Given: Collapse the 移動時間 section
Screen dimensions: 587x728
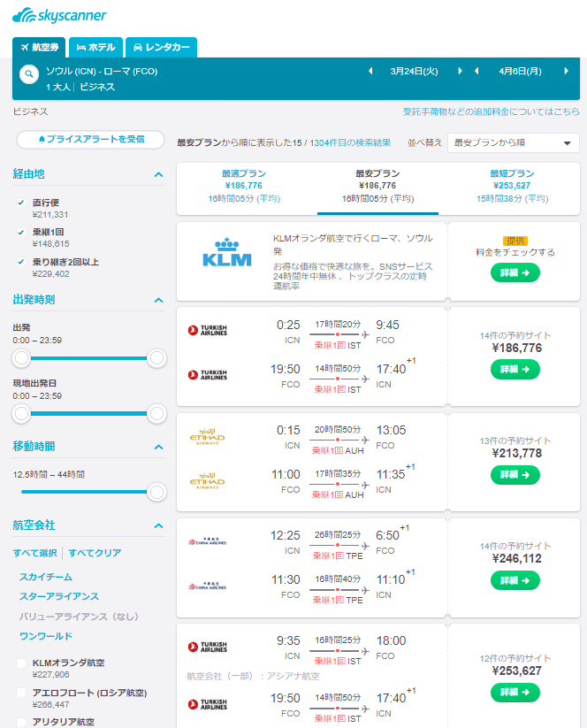Looking at the screenshot, I should 158,447.
